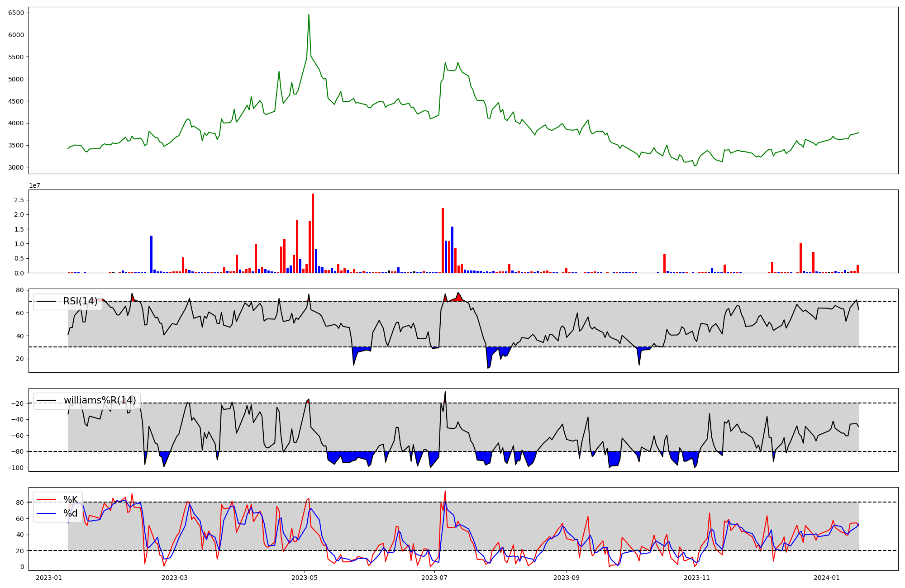Click the 6500 tick on price axis
Screen dimensions: 905x588
pos(16,13)
